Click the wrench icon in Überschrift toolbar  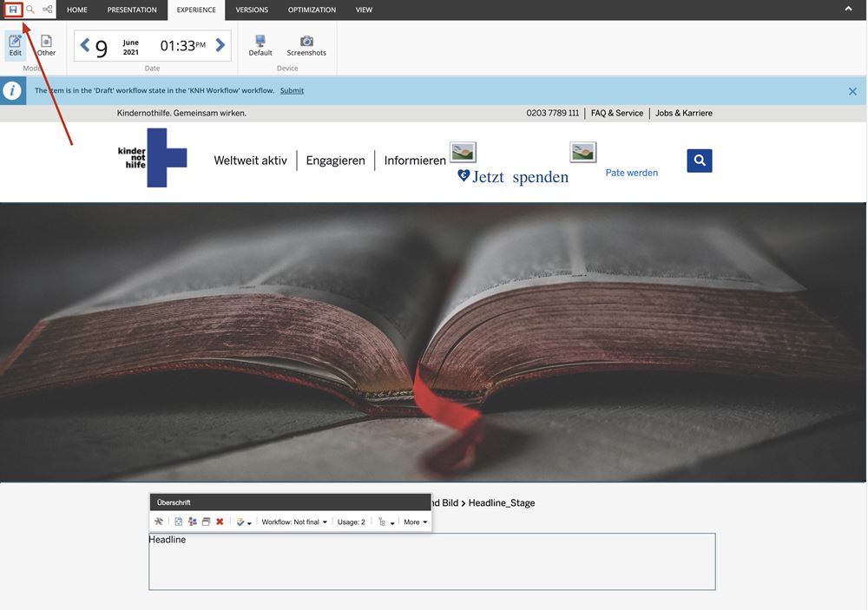pos(158,521)
